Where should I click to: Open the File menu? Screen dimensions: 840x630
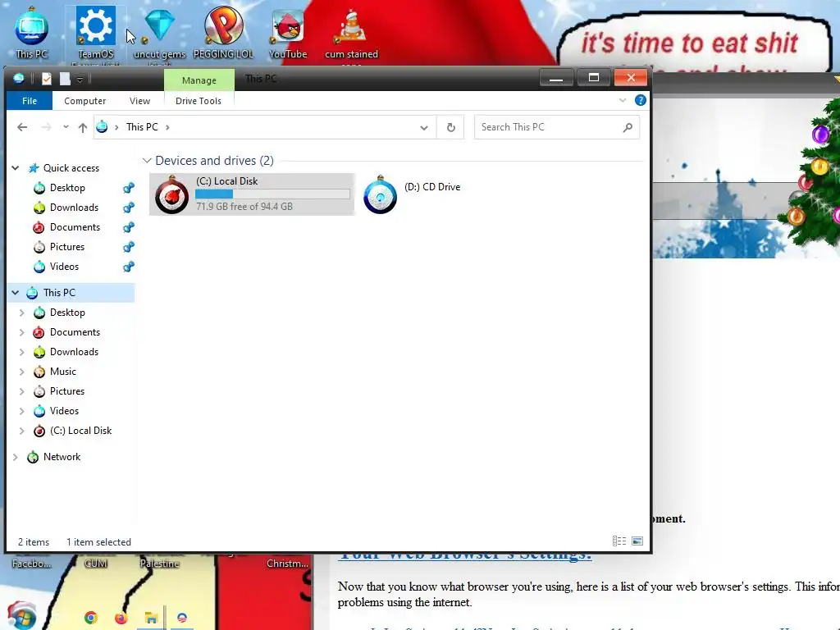(x=30, y=101)
